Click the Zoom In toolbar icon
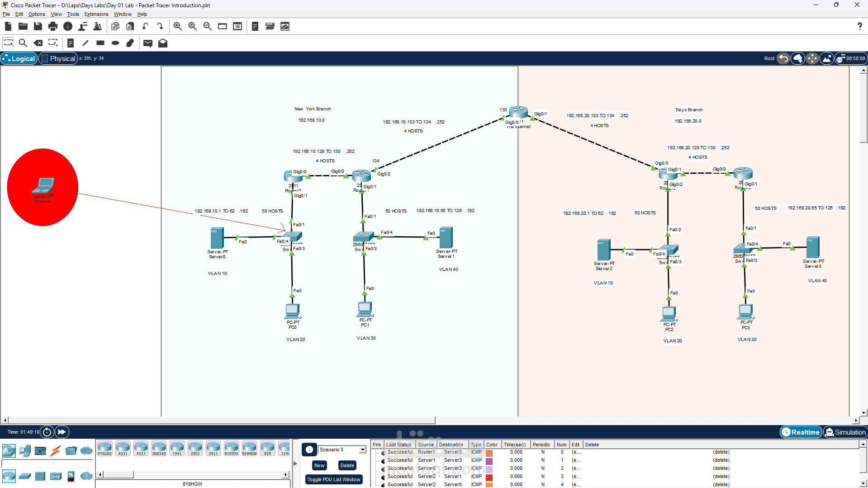 [x=177, y=26]
